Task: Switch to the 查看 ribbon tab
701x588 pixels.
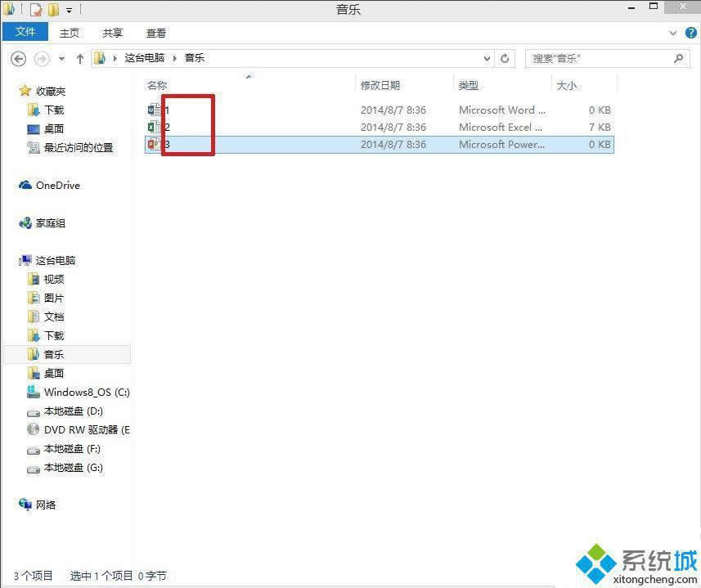Action: pyautogui.click(x=155, y=33)
